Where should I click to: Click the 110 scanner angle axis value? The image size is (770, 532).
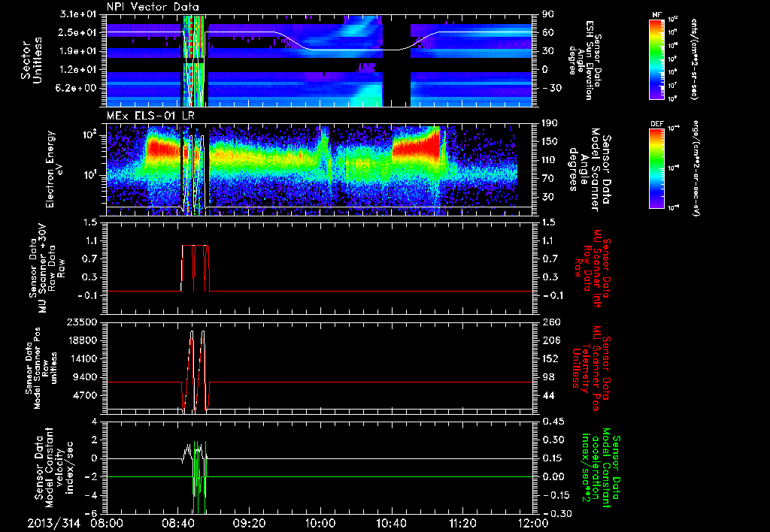point(550,160)
